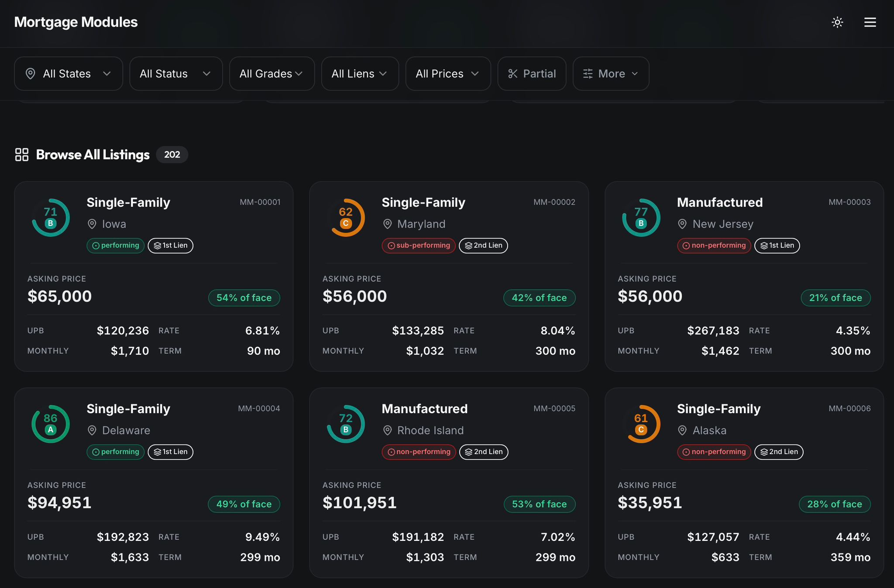Click the non-performing badge on the New Jersey card
The height and width of the screenshot is (588, 894).
click(x=714, y=246)
